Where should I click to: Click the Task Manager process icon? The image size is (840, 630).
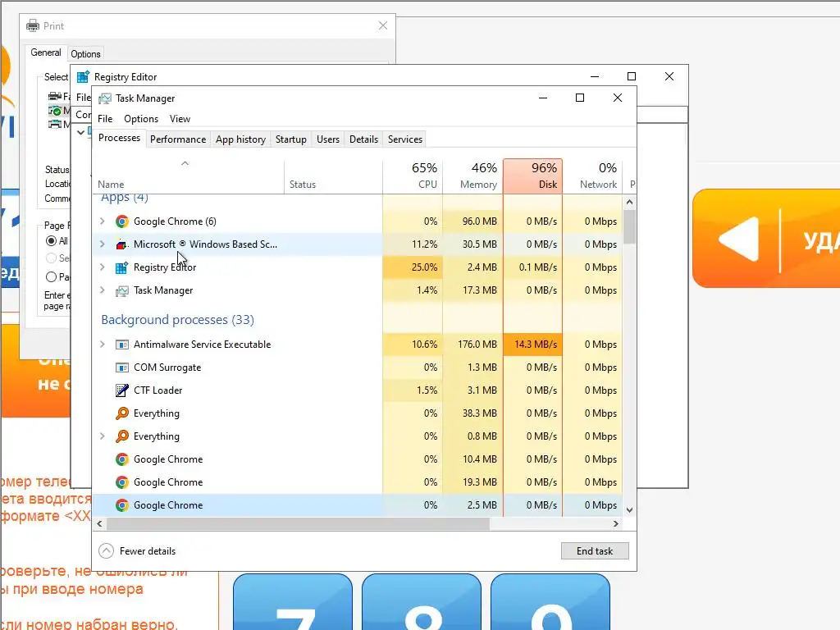pos(122,290)
